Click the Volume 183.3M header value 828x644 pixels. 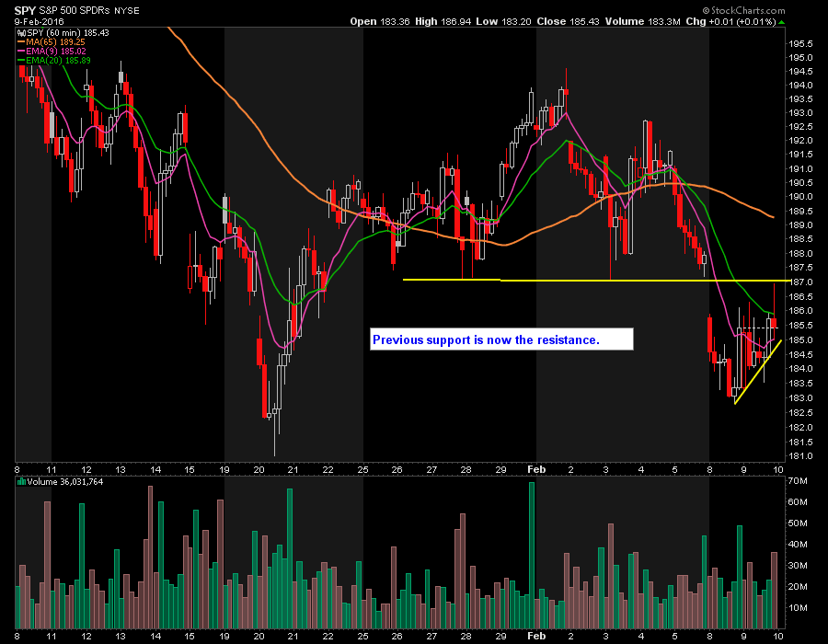click(643, 22)
